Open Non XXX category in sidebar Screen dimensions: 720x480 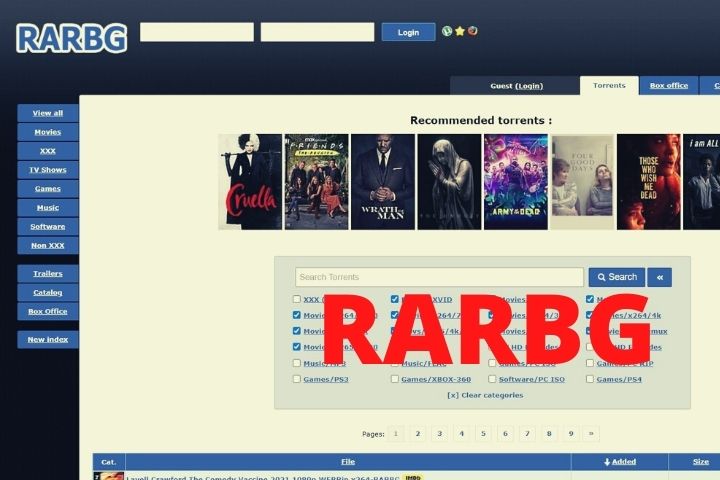point(48,245)
